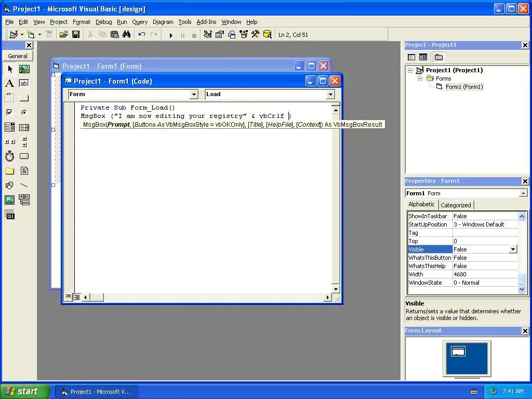Click the Save Project toolbar icon

[76, 35]
